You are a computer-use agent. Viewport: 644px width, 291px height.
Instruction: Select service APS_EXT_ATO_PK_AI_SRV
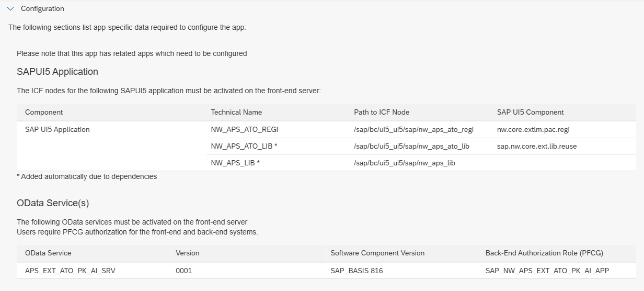click(x=70, y=271)
